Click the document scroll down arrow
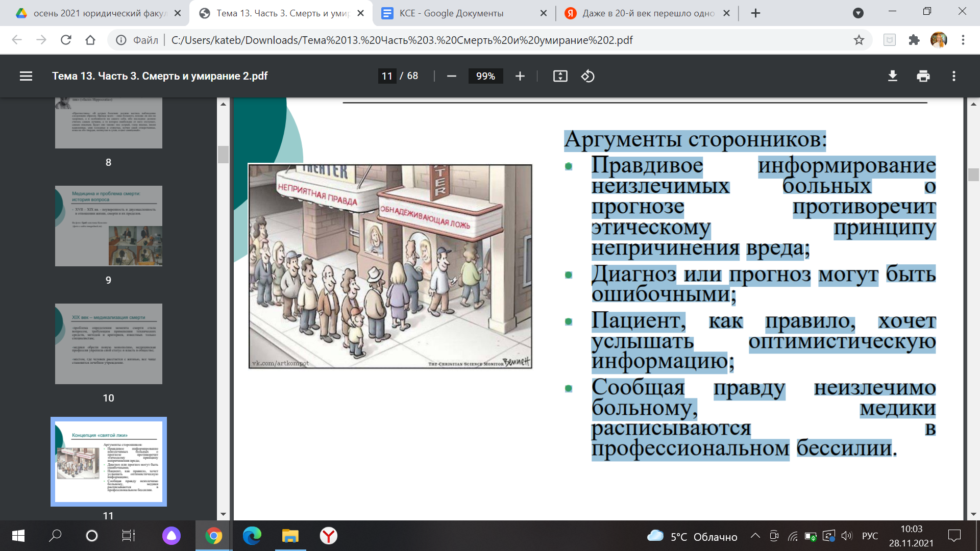Image resolution: width=980 pixels, height=551 pixels. tap(973, 514)
